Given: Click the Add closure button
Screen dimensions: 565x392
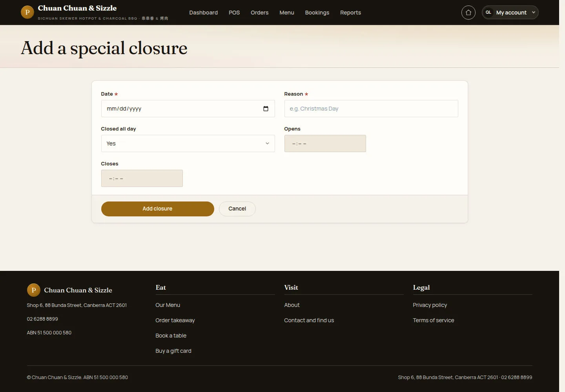Looking at the screenshot, I should click(x=157, y=209).
